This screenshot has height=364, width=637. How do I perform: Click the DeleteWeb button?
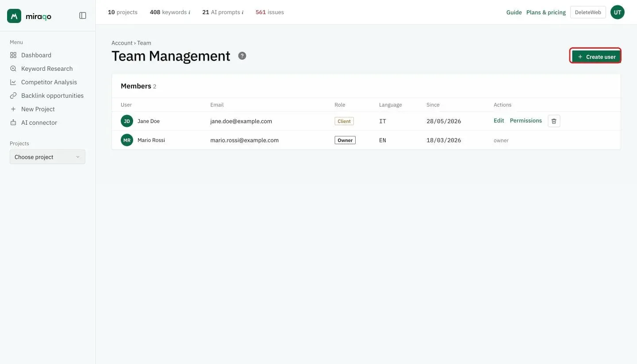pyautogui.click(x=588, y=12)
